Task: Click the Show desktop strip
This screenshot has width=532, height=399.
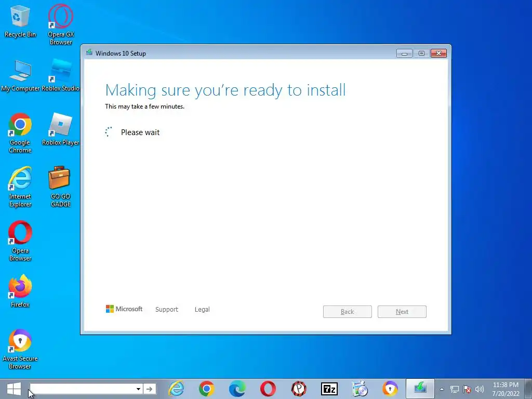Action: tap(528, 389)
